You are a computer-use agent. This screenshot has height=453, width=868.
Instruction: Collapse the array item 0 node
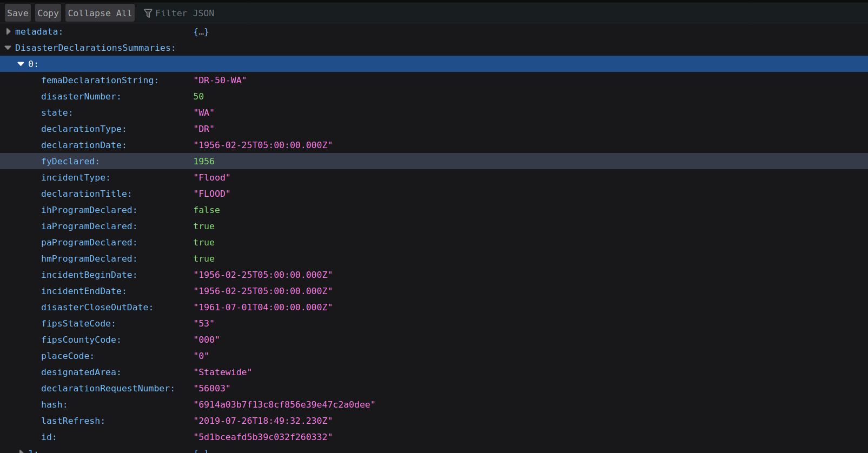tap(21, 64)
